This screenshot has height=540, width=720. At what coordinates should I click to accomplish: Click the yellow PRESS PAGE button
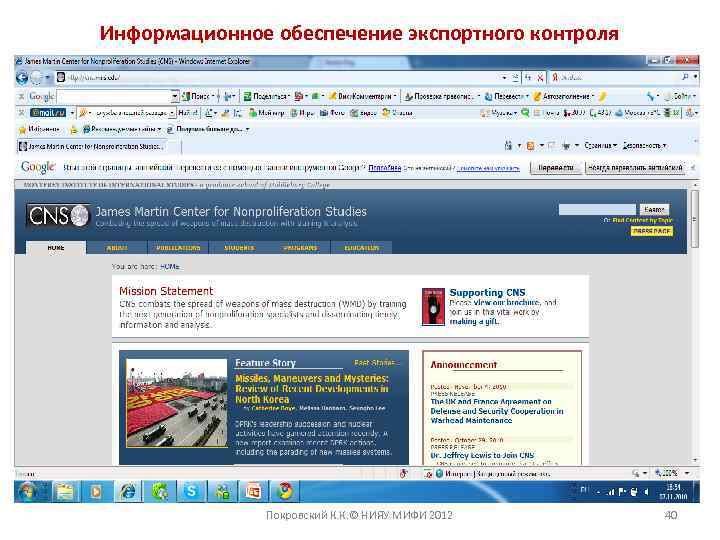pyautogui.click(x=652, y=231)
